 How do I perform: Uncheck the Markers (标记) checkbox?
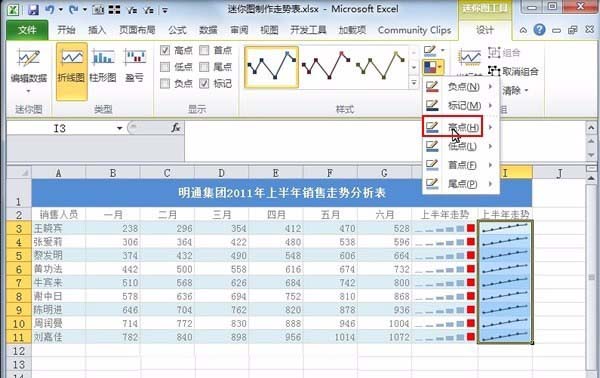point(204,83)
